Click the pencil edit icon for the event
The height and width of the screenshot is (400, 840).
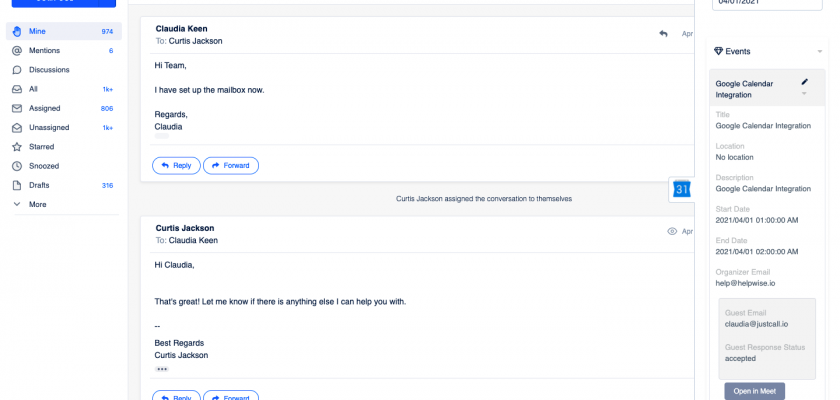click(x=805, y=82)
